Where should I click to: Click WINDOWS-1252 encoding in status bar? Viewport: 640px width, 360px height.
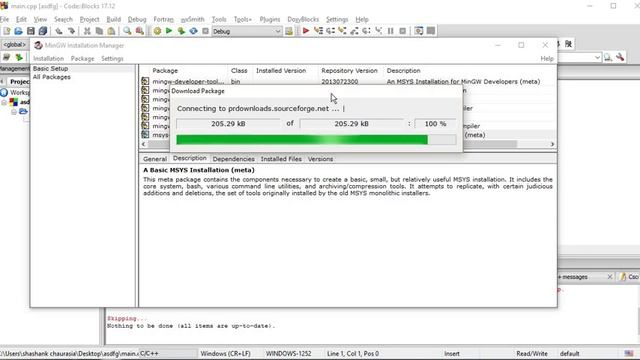pyautogui.click(x=289, y=353)
